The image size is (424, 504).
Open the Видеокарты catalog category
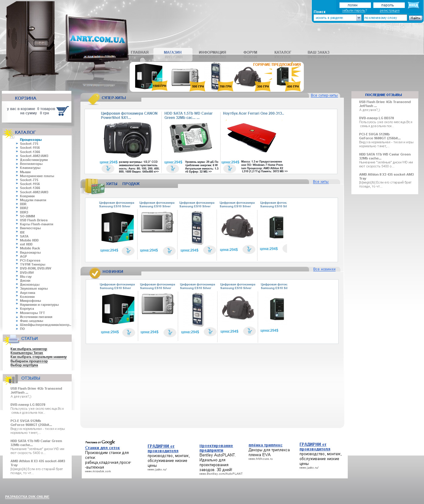click(30, 252)
